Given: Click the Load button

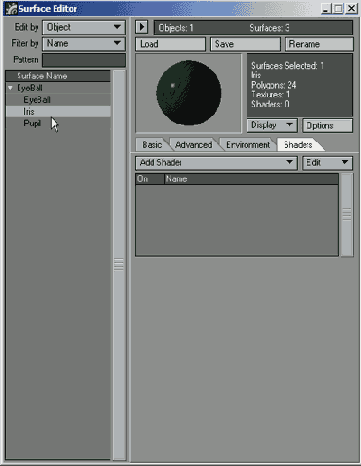Looking at the screenshot, I should pyautogui.click(x=170, y=44).
